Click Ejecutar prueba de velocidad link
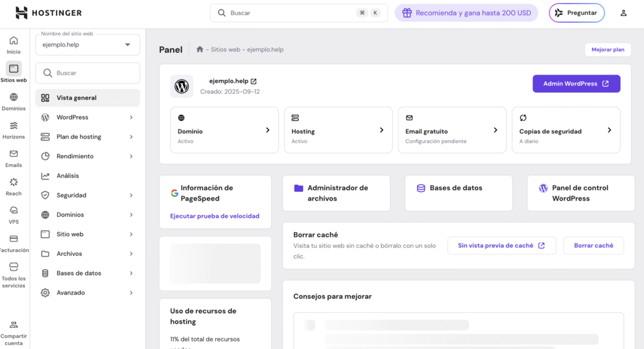 (215, 216)
